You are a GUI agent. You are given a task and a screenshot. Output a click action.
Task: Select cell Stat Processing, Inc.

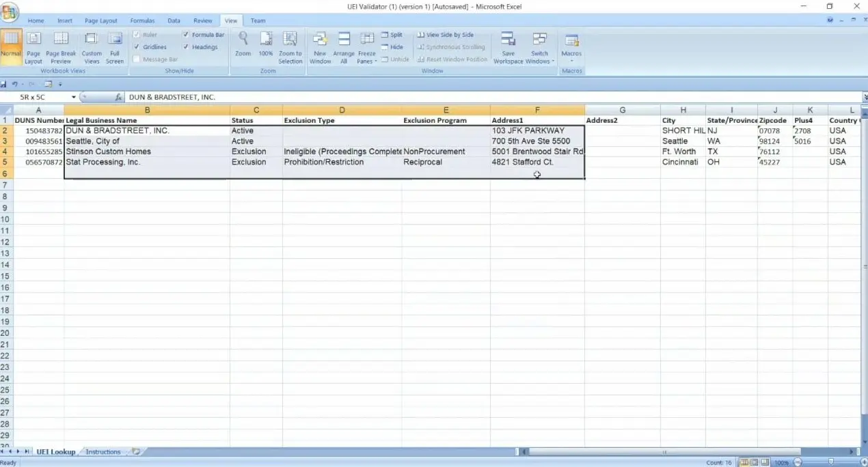point(147,162)
